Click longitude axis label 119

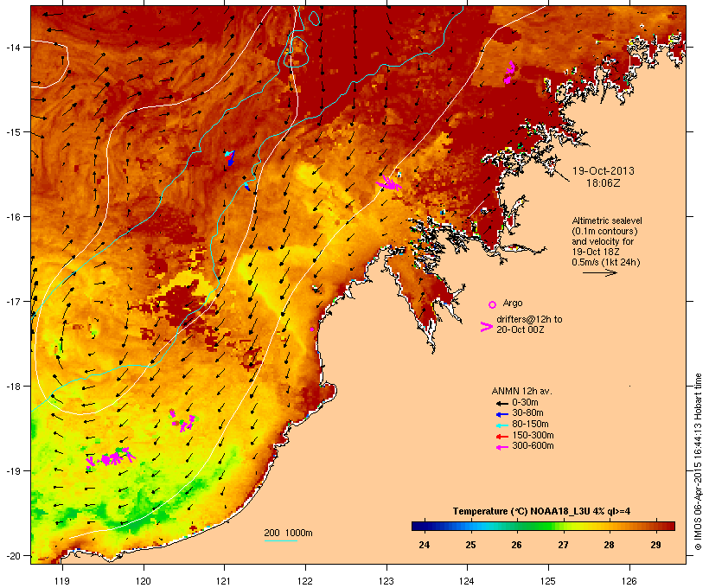(x=62, y=581)
